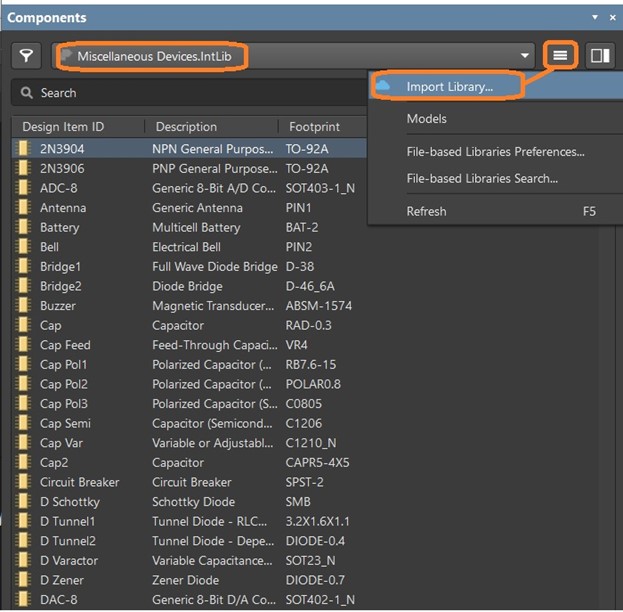
Task: Click the 'Full Wave Diode Bridge' description
Action: click(x=215, y=266)
